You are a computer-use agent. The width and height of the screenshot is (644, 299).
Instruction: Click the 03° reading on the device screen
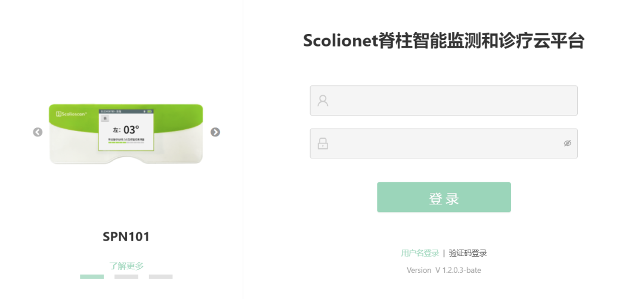point(131,129)
